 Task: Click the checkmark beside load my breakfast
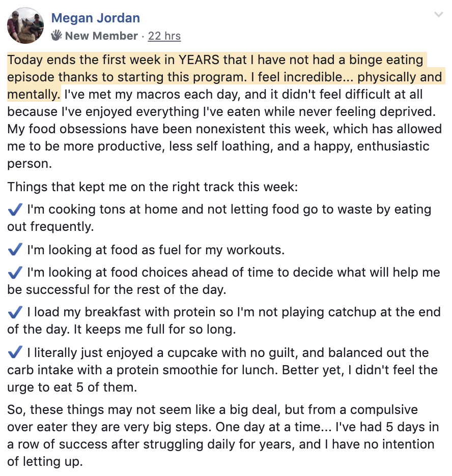pyautogui.click(x=15, y=312)
